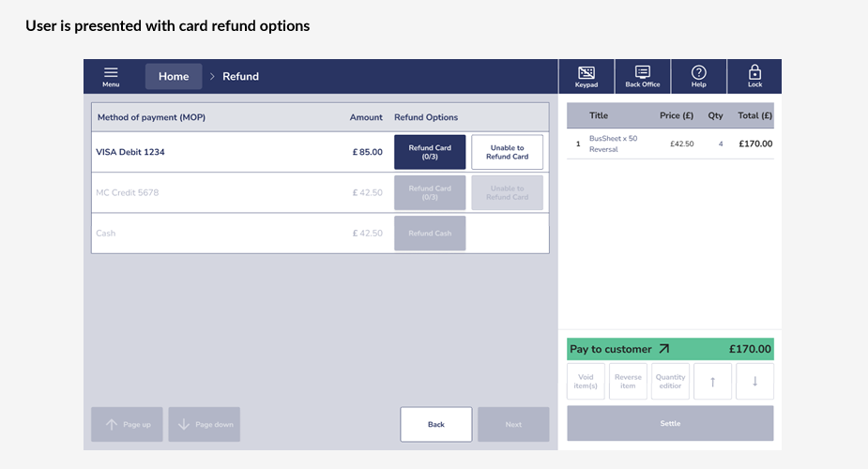Select the MC Credit 5678 row
868x469 pixels.
(x=320, y=192)
